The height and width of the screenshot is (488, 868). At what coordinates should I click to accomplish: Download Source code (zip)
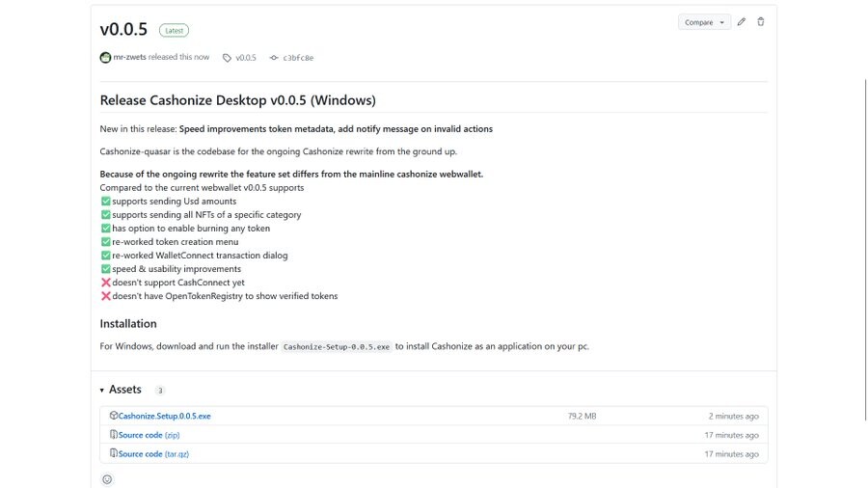tap(149, 435)
